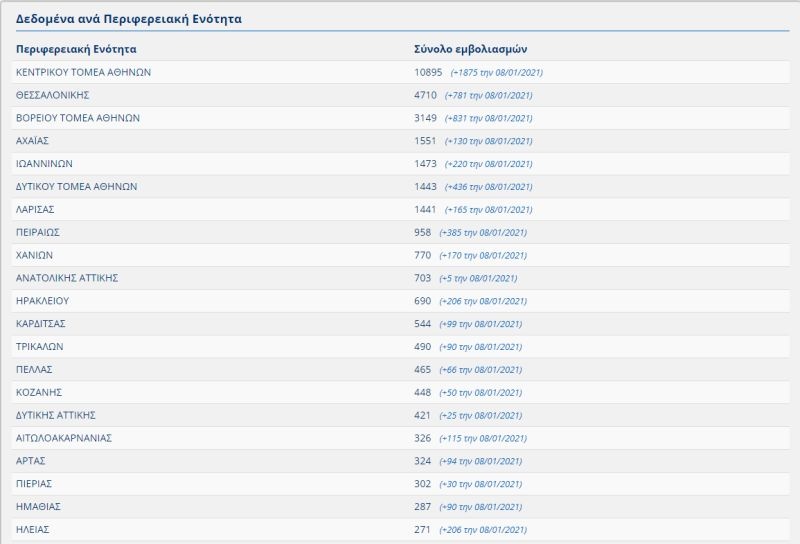Click the ΗΛΕΙΑΣ region name

(33, 529)
